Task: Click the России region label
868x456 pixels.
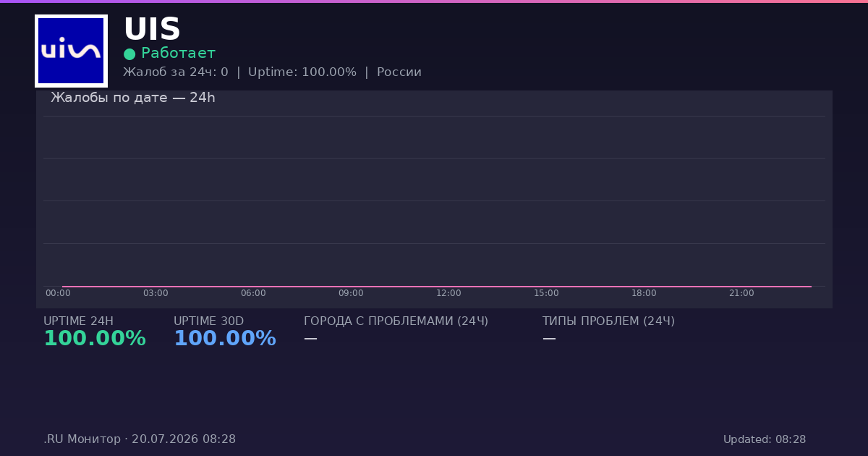Action: pyautogui.click(x=399, y=72)
